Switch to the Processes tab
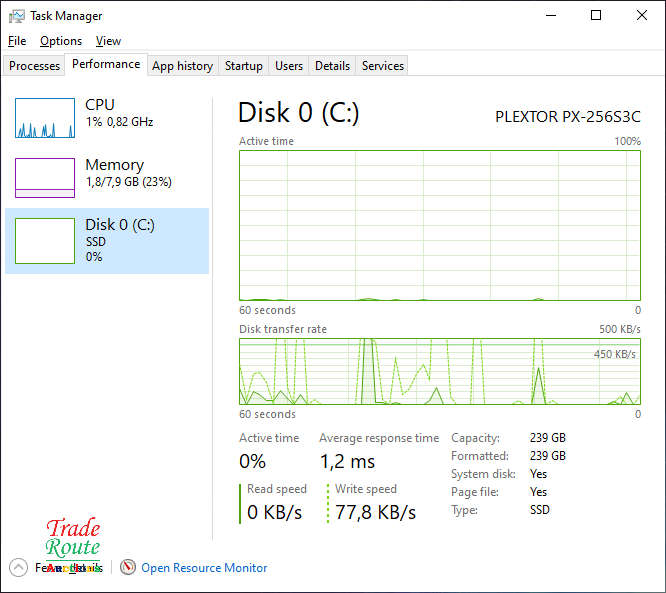Screen dimensions: 666x593 [x=35, y=66]
